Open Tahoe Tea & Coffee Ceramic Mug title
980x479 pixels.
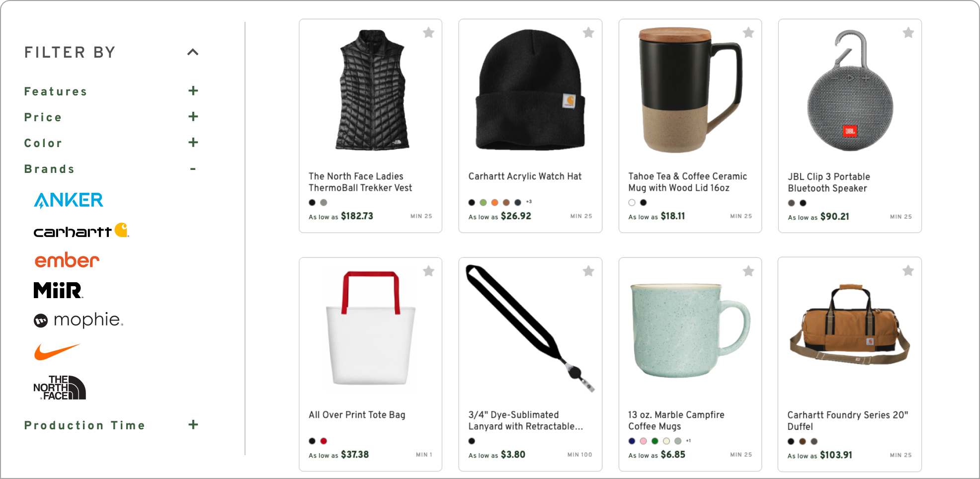point(687,182)
